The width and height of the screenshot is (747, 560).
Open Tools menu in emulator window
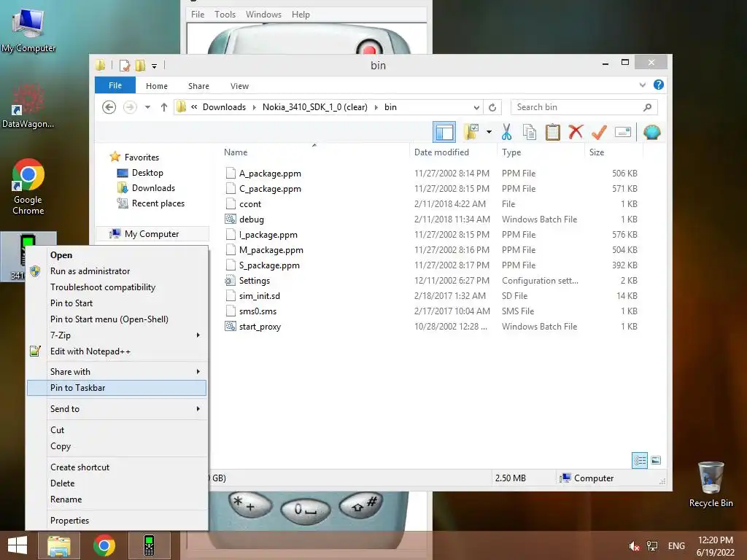pyautogui.click(x=225, y=15)
